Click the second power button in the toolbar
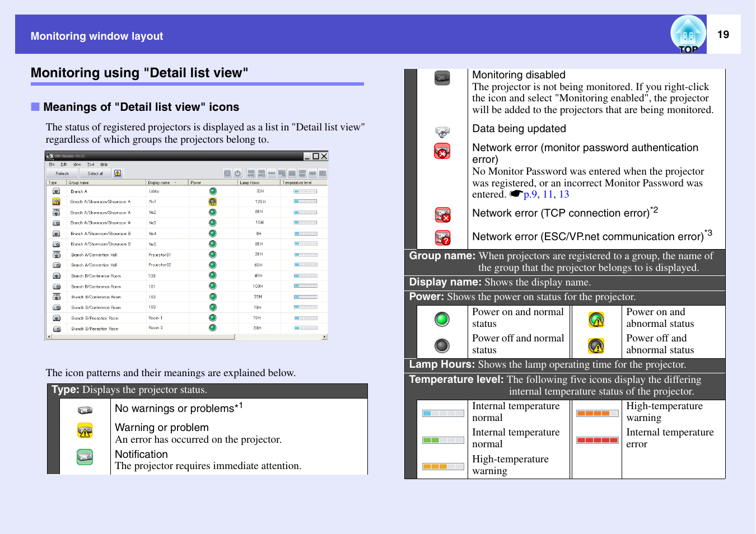Viewport: 756px width, 534px height. click(x=237, y=174)
